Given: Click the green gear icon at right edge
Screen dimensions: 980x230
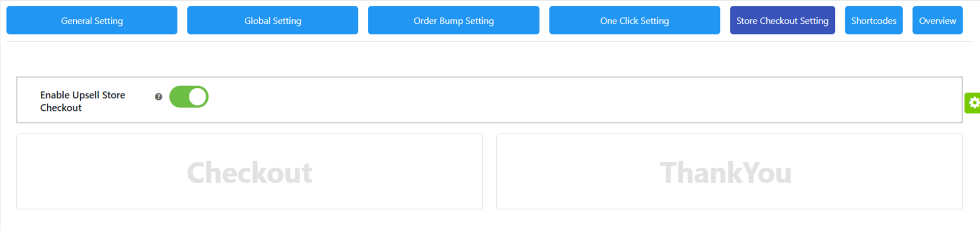Looking at the screenshot, I should tap(974, 103).
